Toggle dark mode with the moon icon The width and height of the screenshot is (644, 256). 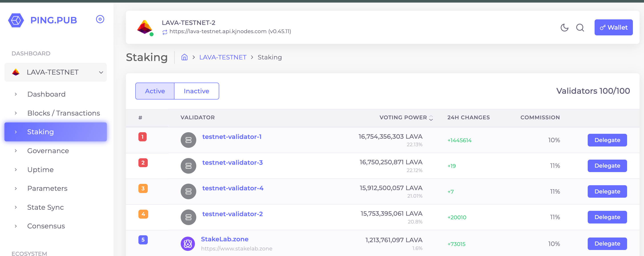564,28
